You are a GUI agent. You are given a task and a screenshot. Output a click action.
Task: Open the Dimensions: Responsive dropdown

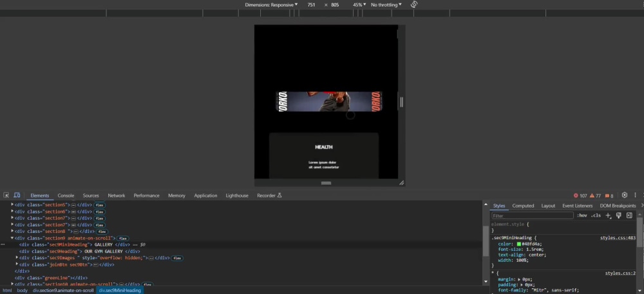point(271,5)
